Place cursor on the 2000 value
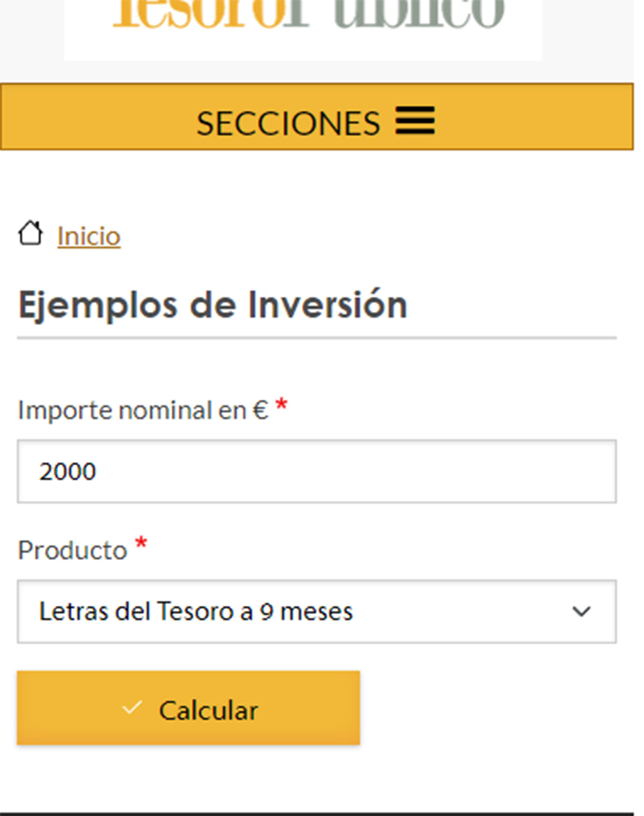Image resolution: width=644 pixels, height=816 pixels. 68,472
